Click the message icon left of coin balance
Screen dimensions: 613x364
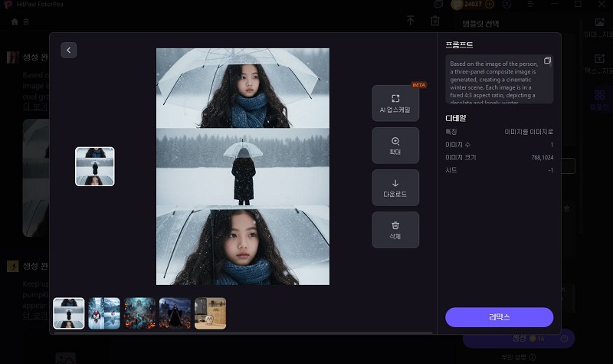coord(438,5)
